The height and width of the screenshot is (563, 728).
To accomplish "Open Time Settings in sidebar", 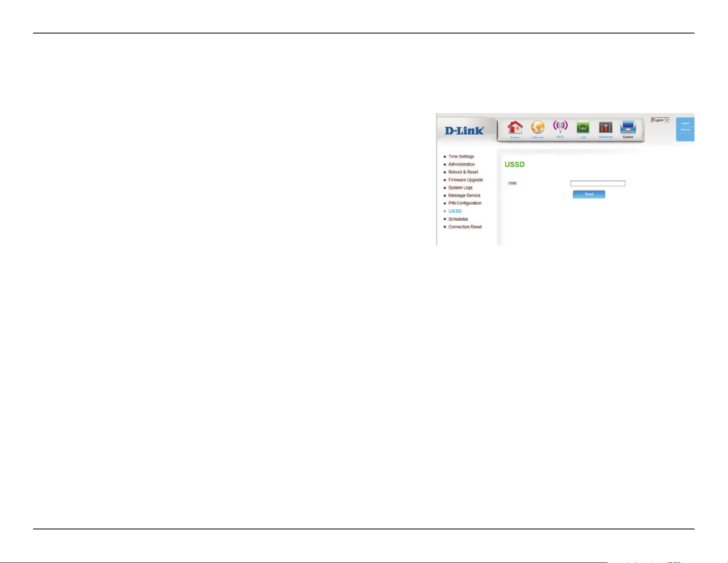I will [x=461, y=156].
